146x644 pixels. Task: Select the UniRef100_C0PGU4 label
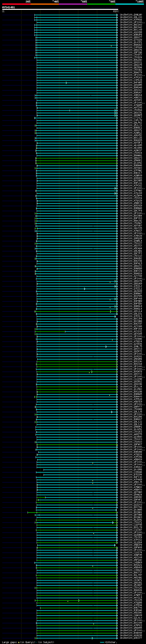coord(131,48)
